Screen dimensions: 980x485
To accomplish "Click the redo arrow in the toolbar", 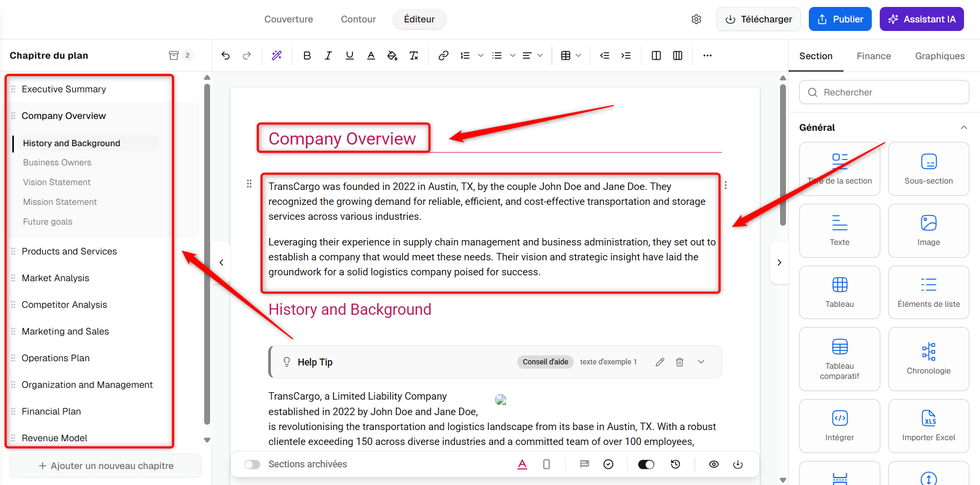I will 247,55.
